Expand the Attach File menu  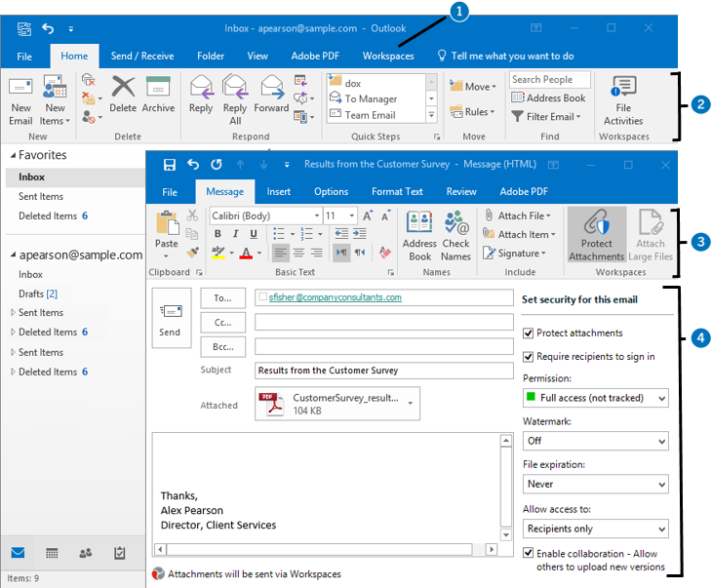point(518,216)
